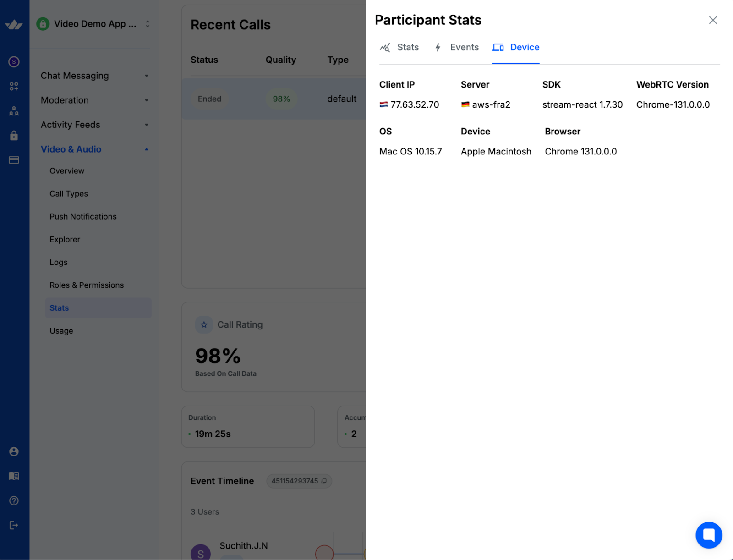The image size is (733, 560).
Task: Open the Stream logo home icon
Action: click(14, 25)
